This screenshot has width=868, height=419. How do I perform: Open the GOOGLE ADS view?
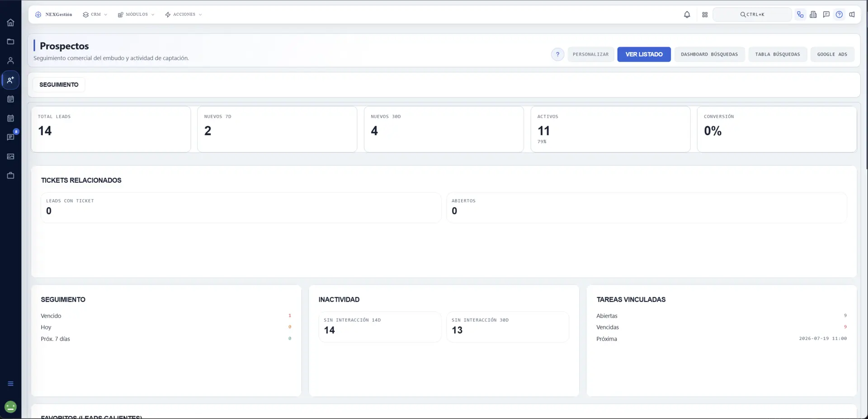pos(832,54)
